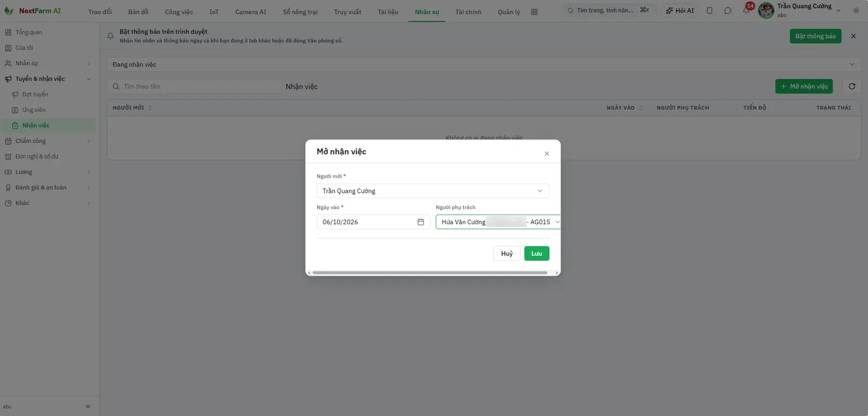
Task: Expand Chấm công sidebar section
Action: tap(49, 141)
